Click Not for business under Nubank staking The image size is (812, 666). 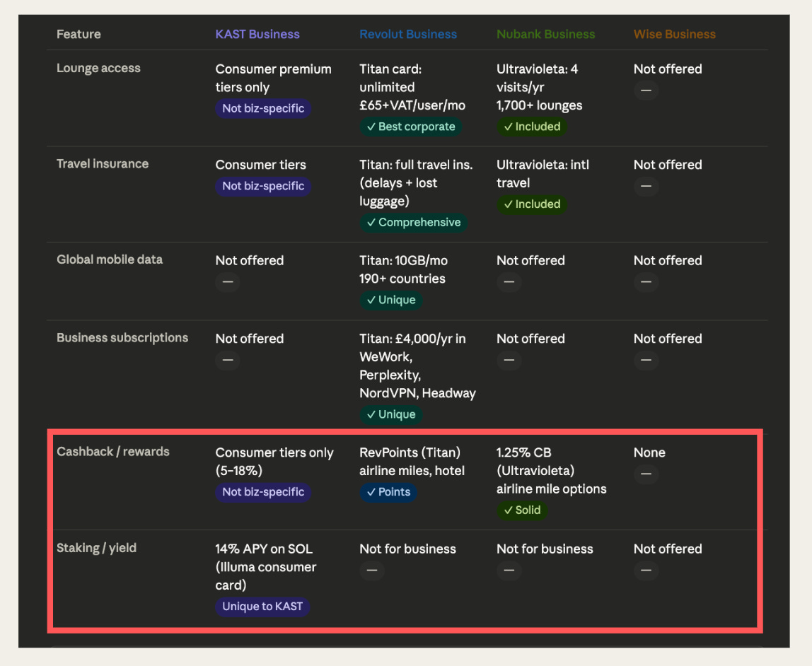click(x=545, y=549)
